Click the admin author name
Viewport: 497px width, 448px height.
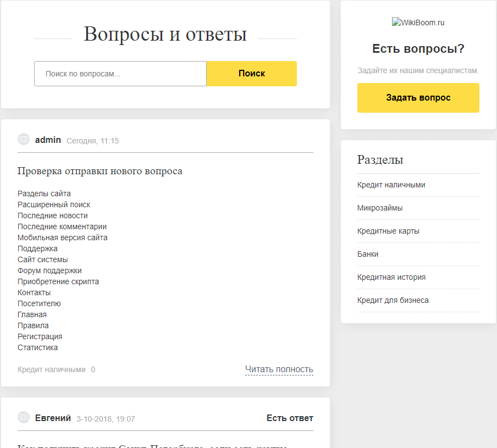tap(48, 140)
